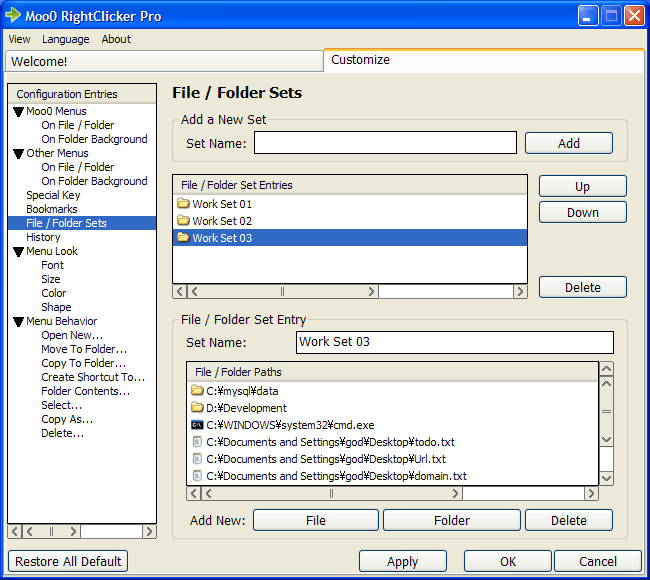The height and width of the screenshot is (580, 650).
Task: Confirm with the OK button
Action: 508,561
